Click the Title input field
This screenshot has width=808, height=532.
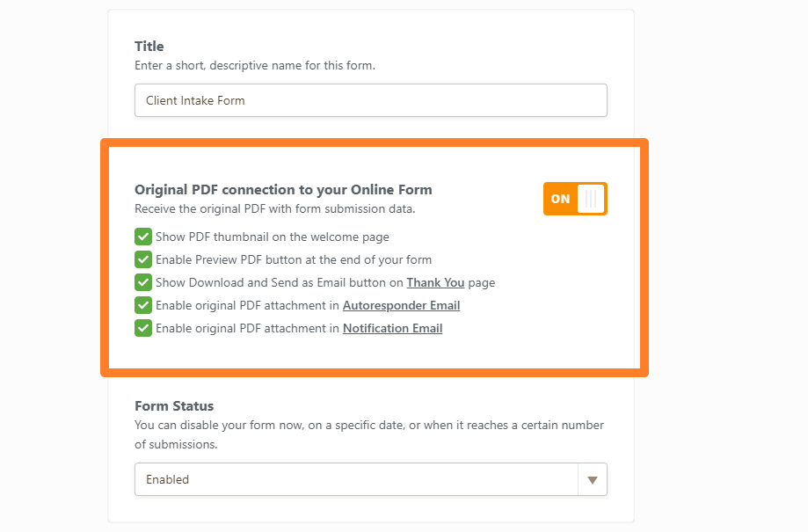coord(370,100)
